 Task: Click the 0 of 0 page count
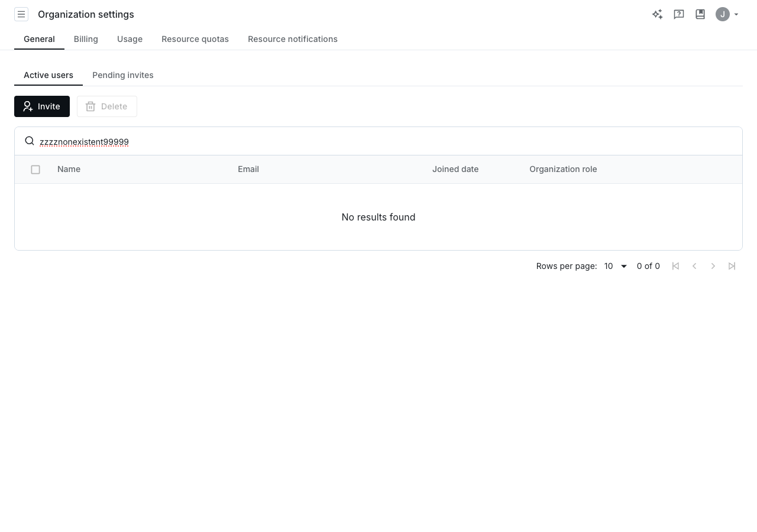(x=648, y=266)
